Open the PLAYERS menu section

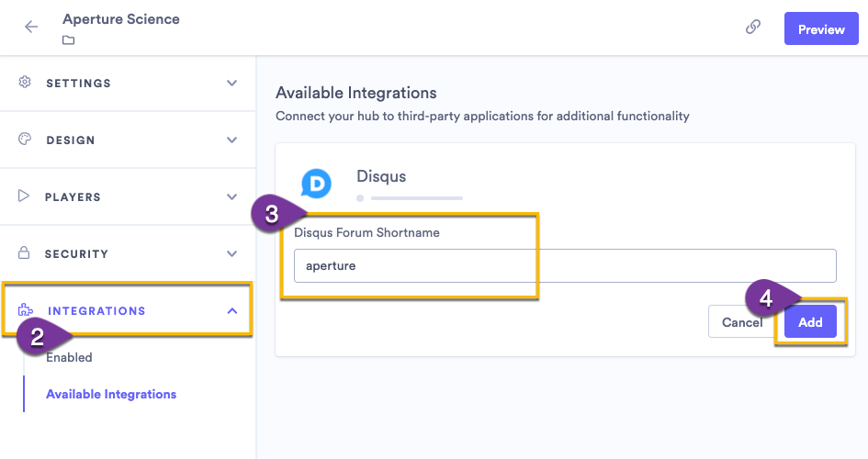pyautogui.click(x=128, y=196)
